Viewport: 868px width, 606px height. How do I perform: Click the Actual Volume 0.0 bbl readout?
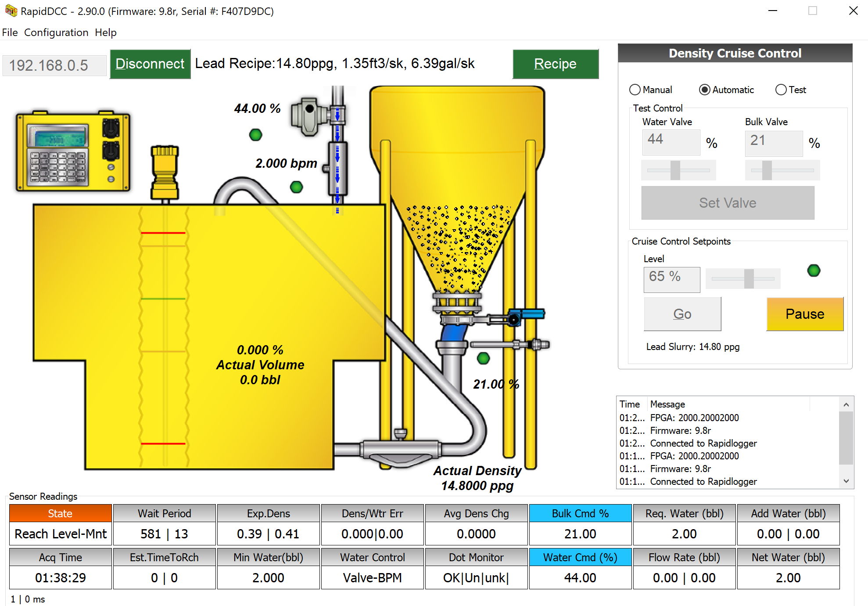point(260,372)
